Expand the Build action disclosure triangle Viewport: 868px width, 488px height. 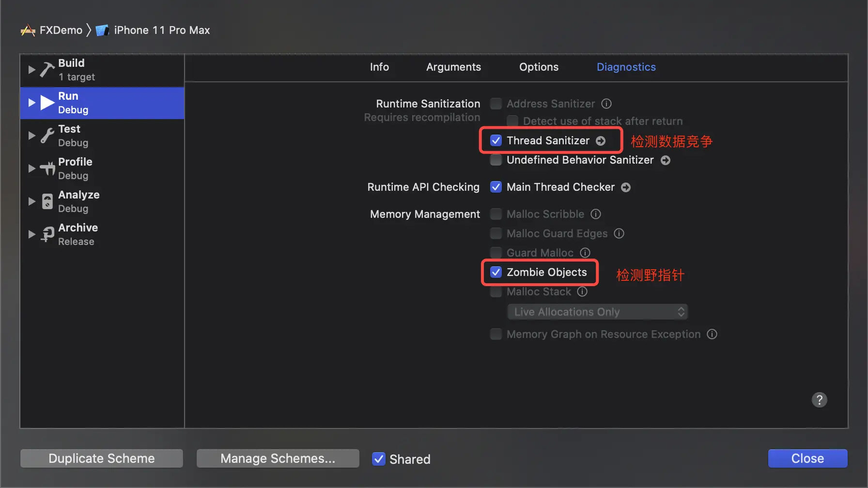[x=32, y=70]
